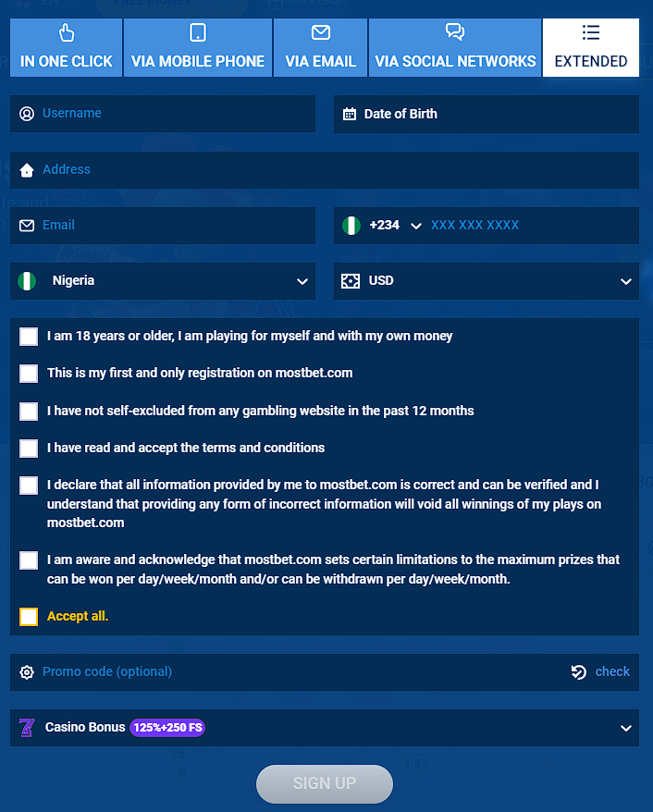This screenshot has height=812, width=653.
Task: Click the check promo code link
Action: 611,672
